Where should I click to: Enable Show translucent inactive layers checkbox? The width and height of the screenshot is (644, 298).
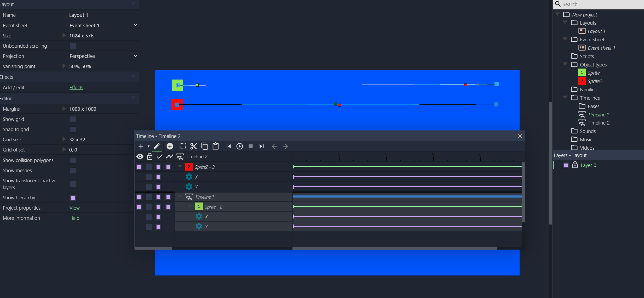click(x=73, y=184)
